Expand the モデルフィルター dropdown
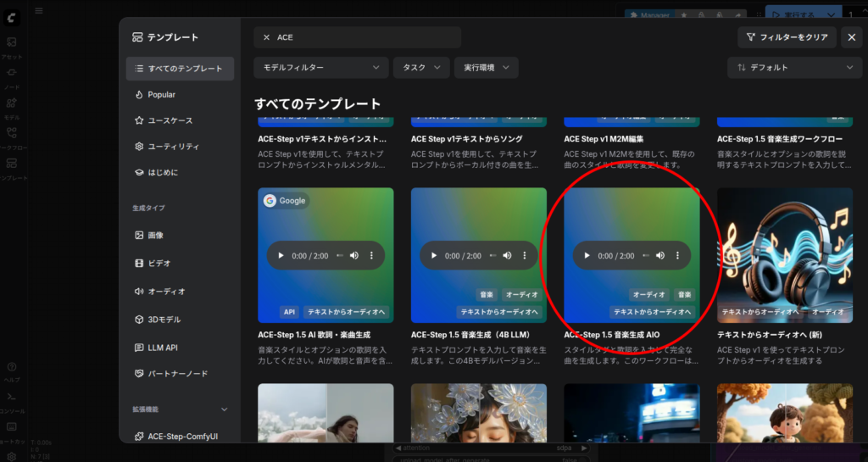 point(320,68)
